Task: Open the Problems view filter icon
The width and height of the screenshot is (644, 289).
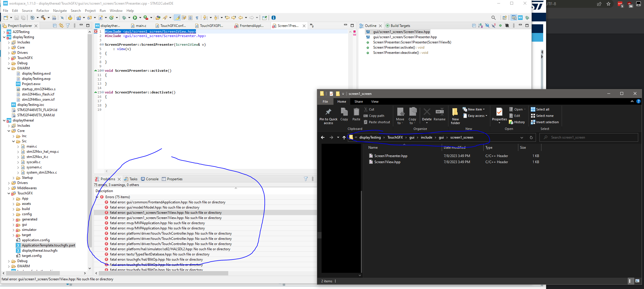Action: click(x=306, y=179)
